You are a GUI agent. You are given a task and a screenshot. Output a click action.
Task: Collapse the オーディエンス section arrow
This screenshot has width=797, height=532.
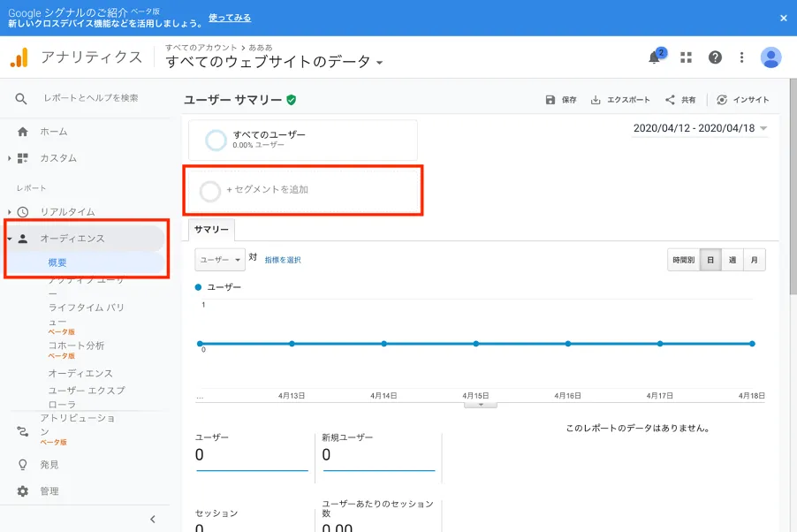click(9, 239)
